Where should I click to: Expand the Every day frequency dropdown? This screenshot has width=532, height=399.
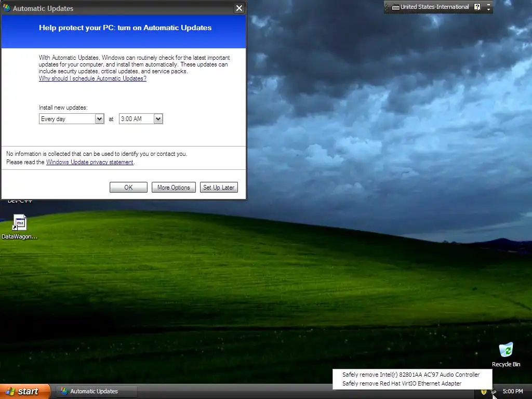click(99, 119)
